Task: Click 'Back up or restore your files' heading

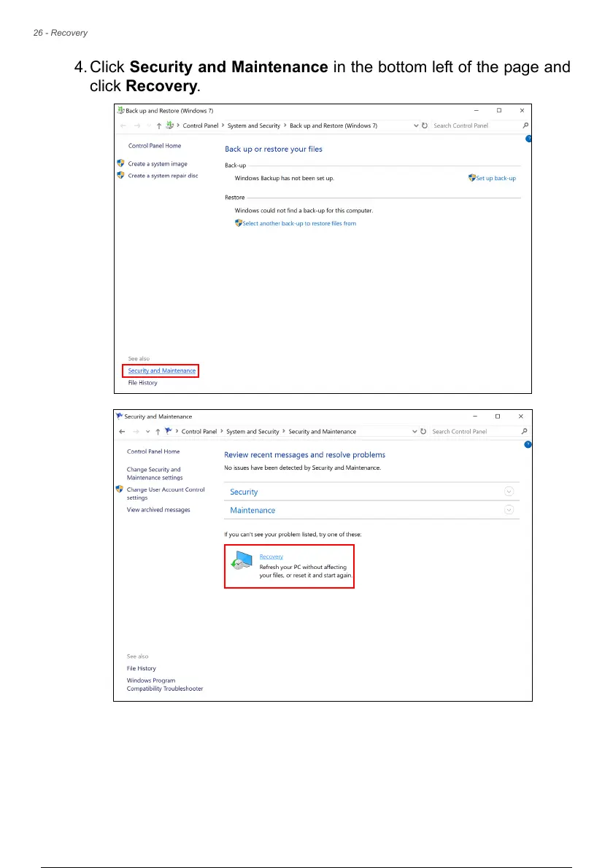Action: (274, 149)
